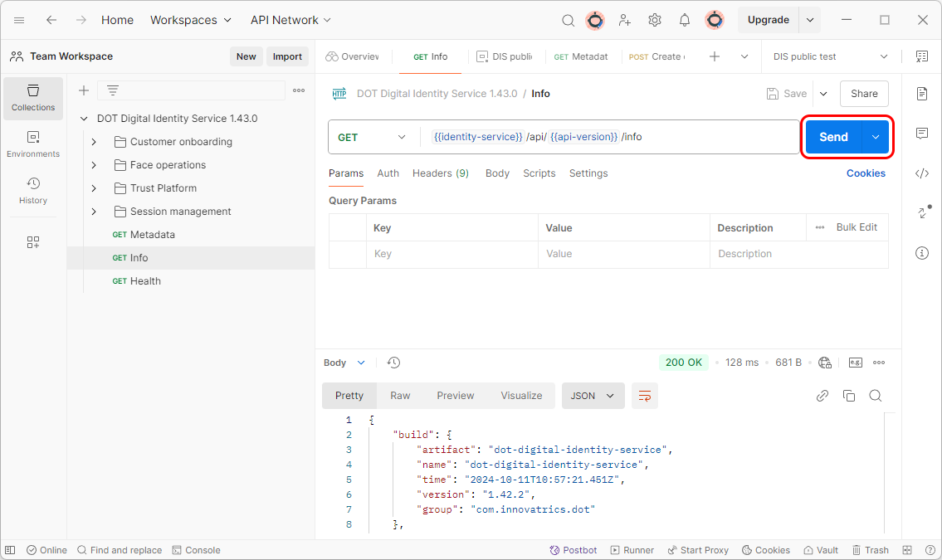Open the History sidebar panel
This screenshot has height=560, width=942.
tap(33, 191)
